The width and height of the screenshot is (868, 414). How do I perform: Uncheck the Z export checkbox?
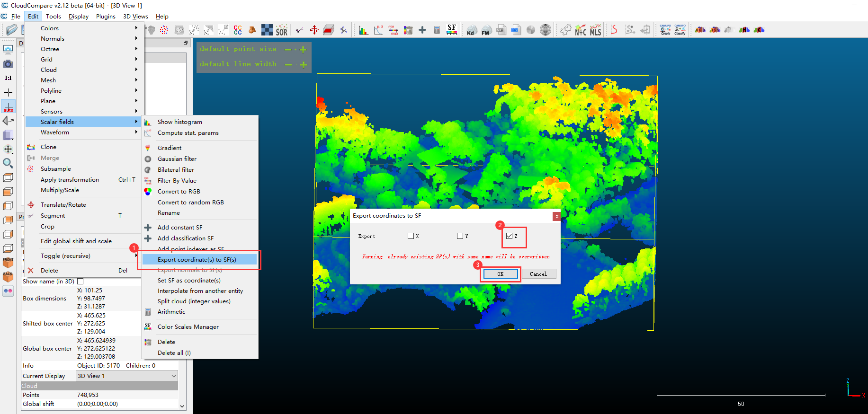(x=509, y=236)
